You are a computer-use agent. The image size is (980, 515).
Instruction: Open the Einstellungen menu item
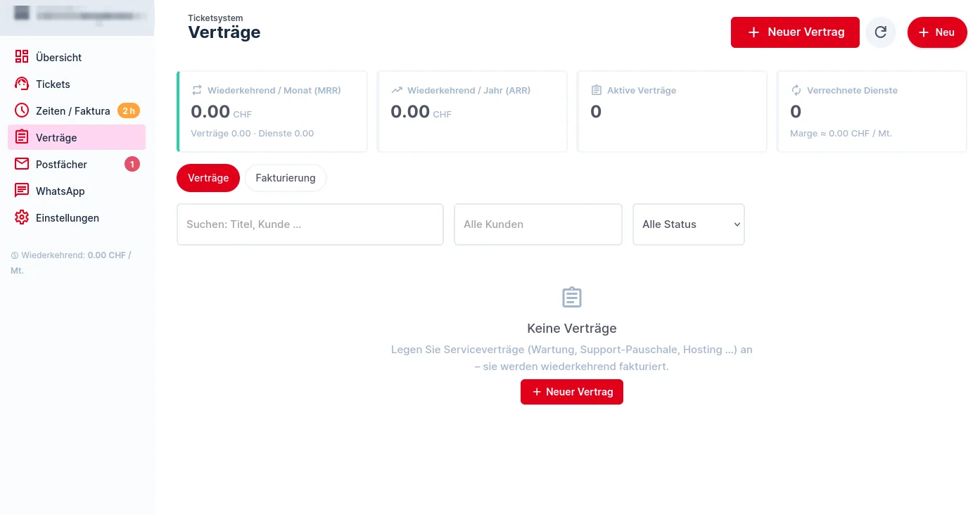[x=77, y=217]
